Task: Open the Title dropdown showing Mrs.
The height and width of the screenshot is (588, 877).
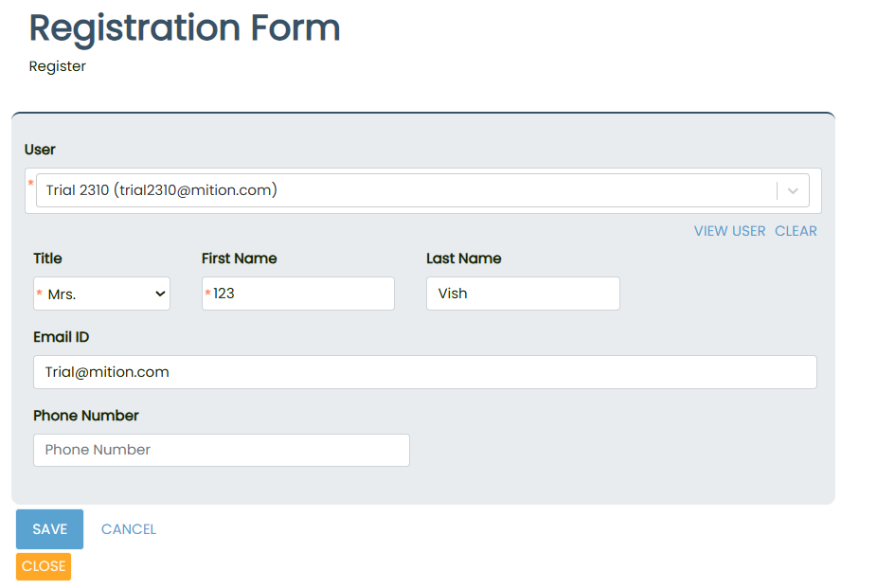Action: pyautogui.click(x=102, y=294)
